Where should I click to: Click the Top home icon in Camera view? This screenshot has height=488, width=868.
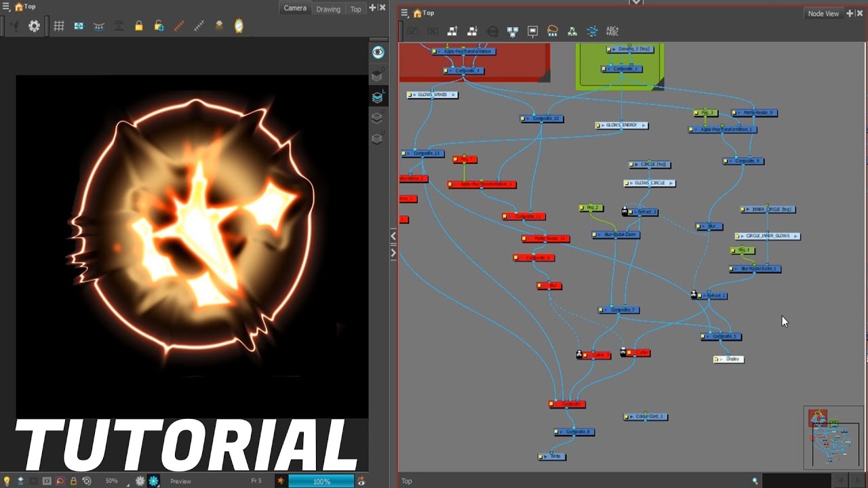coord(19,7)
